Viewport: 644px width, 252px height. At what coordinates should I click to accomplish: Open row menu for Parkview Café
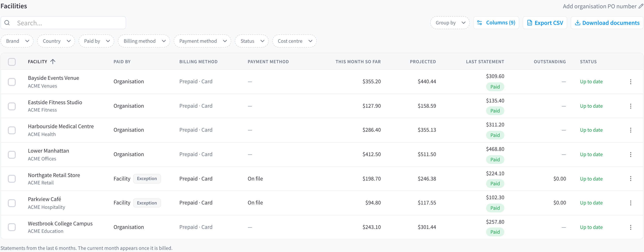coord(630,203)
